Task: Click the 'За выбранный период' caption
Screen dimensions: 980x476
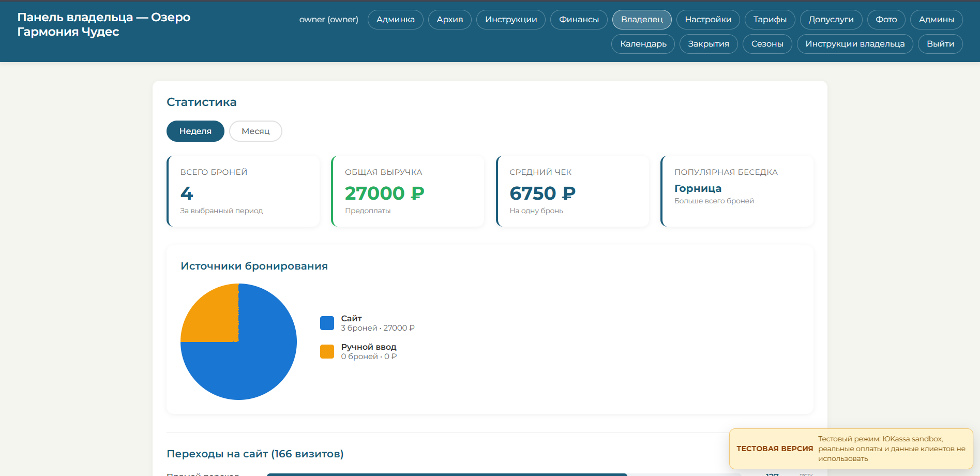Action: click(x=221, y=211)
